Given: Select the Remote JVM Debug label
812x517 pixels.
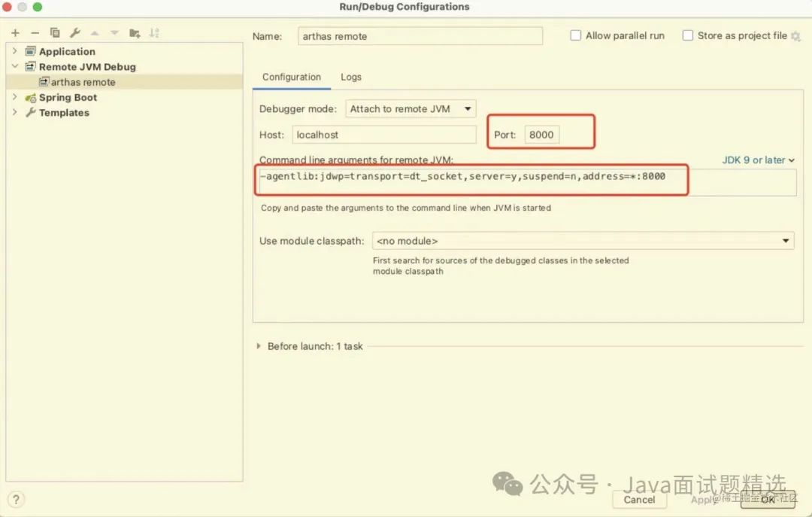Looking at the screenshot, I should click(87, 66).
